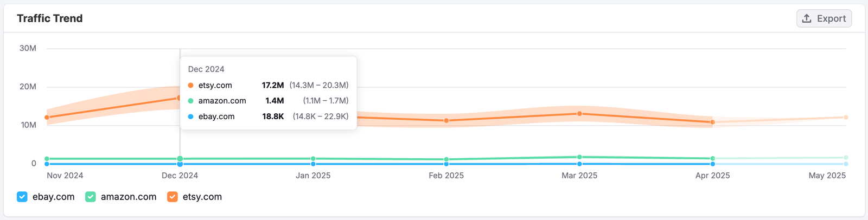The height and width of the screenshot is (220, 868).
Task: Select the etsy.com Nov 2024 data point
Action: pos(47,117)
